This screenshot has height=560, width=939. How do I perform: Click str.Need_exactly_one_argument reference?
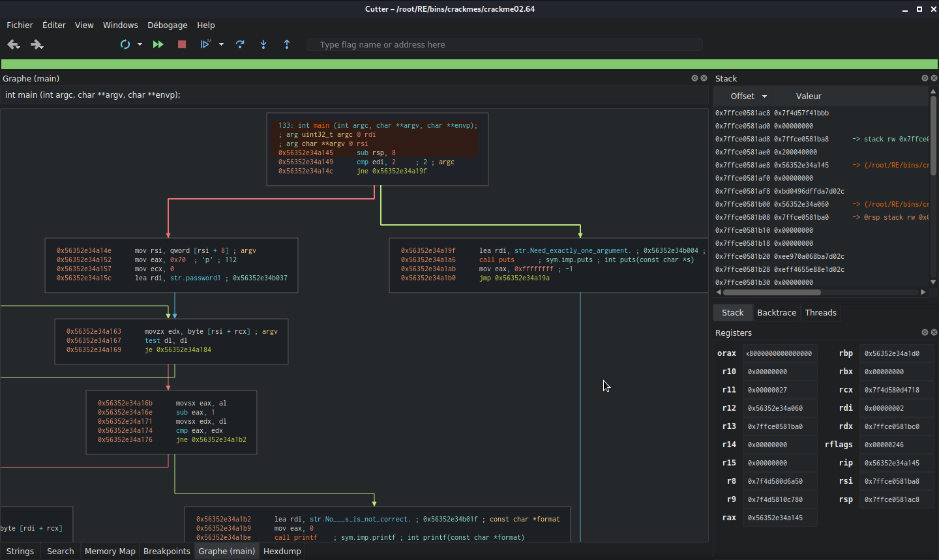coord(573,250)
